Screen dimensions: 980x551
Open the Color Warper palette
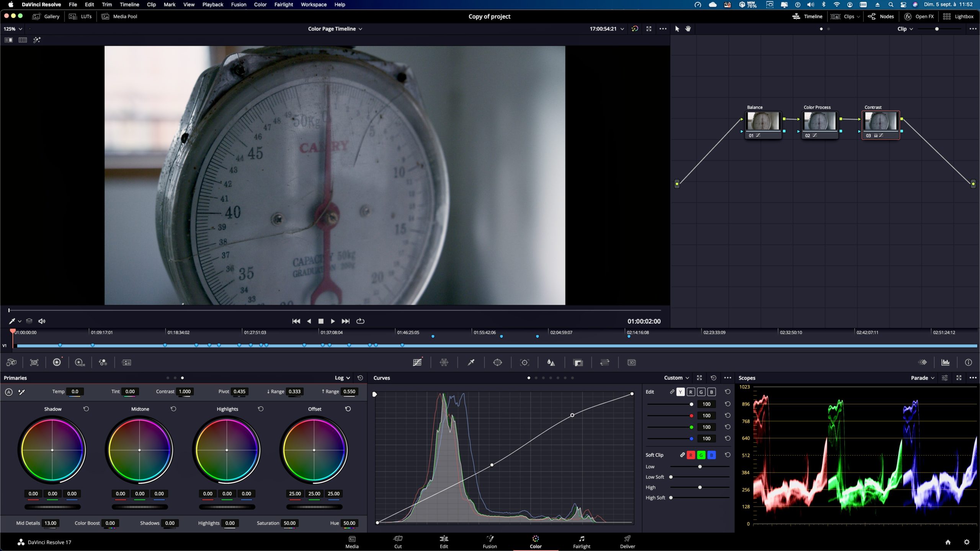(x=444, y=362)
